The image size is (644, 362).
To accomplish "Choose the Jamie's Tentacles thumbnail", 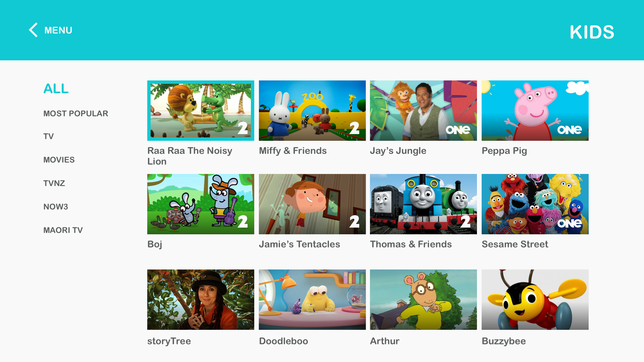I will [x=312, y=204].
